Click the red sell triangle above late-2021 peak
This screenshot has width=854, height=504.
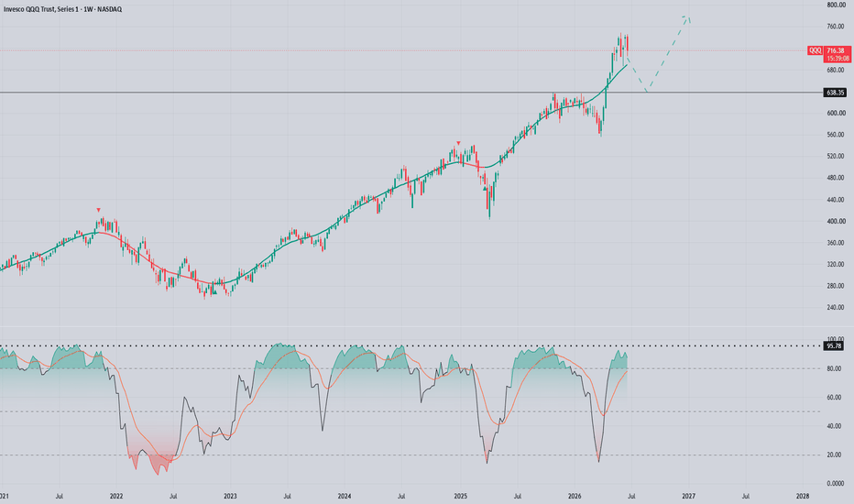point(99,210)
